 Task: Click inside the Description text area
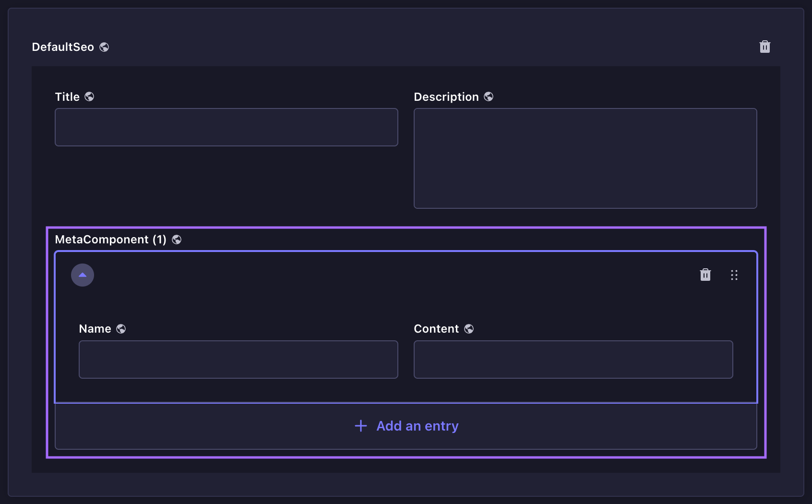[585, 158]
